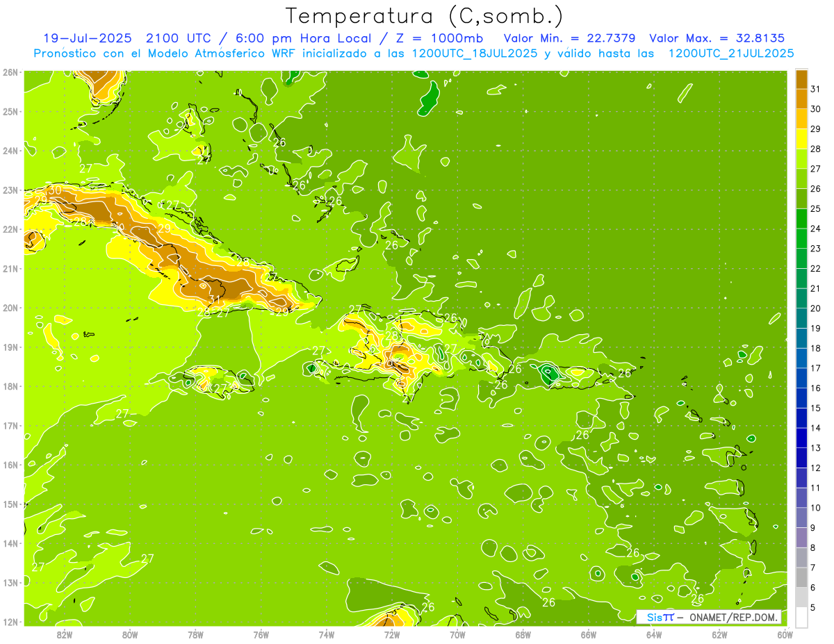Click blue legend band between 16 and 17
The height and width of the screenshot is (644, 834).
pos(801,378)
